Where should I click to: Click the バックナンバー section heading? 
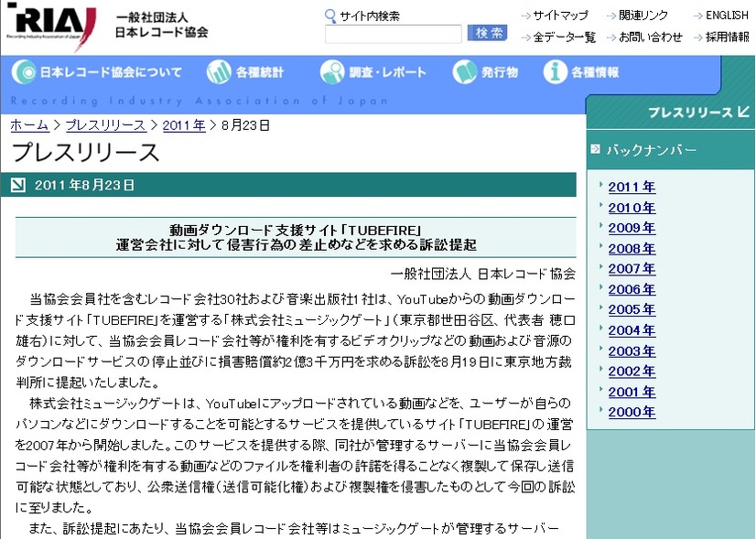click(651, 150)
